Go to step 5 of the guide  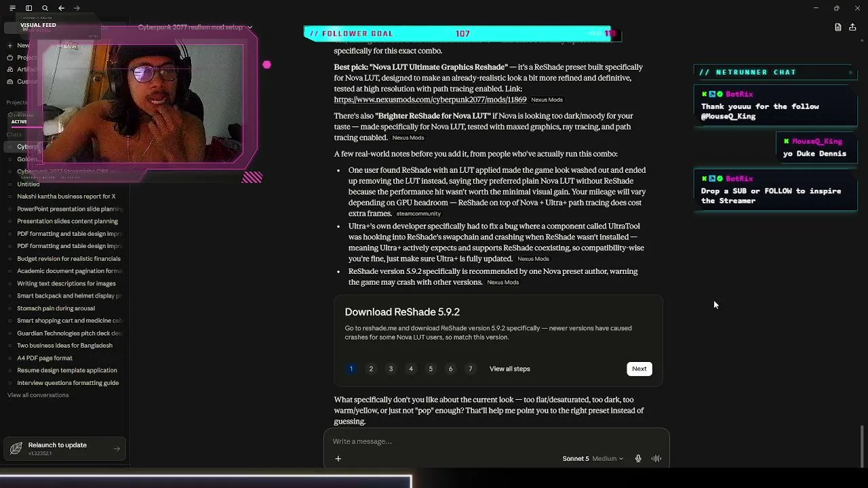[431, 369]
